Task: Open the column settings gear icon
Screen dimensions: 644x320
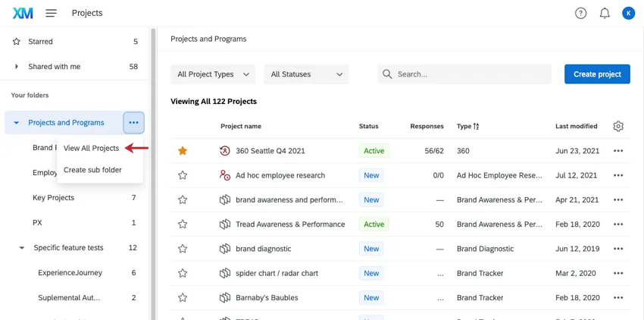Action: click(x=618, y=126)
